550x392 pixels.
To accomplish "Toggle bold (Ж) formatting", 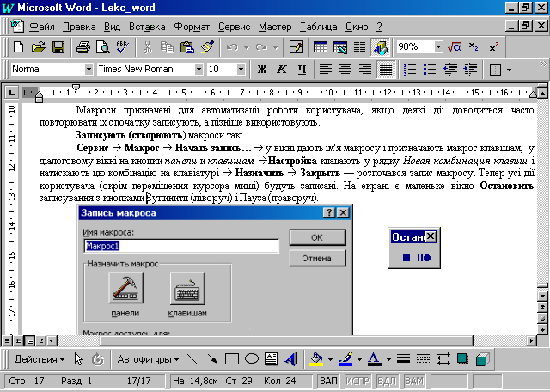I will tap(261, 70).
